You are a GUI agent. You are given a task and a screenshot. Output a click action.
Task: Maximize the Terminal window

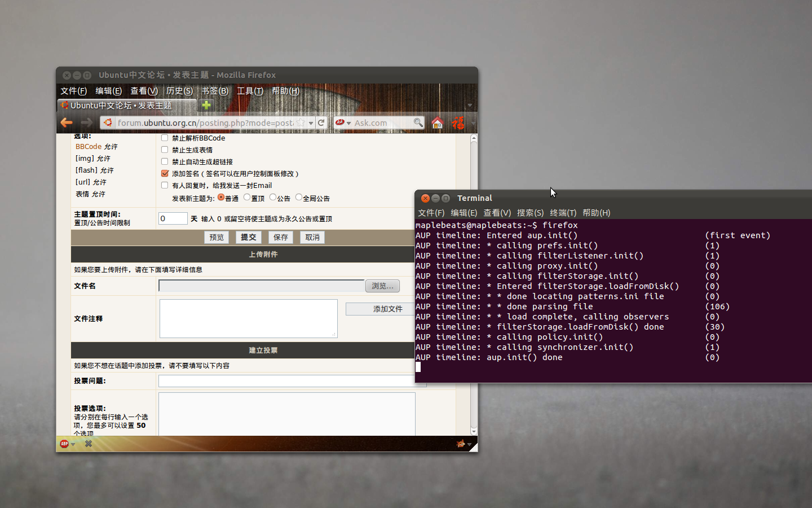click(445, 198)
